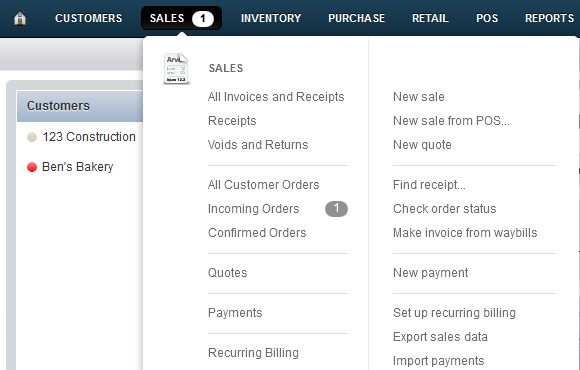This screenshot has height=370, width=580.
Task: Open the Sales menu tab
Action: point(181,18)
